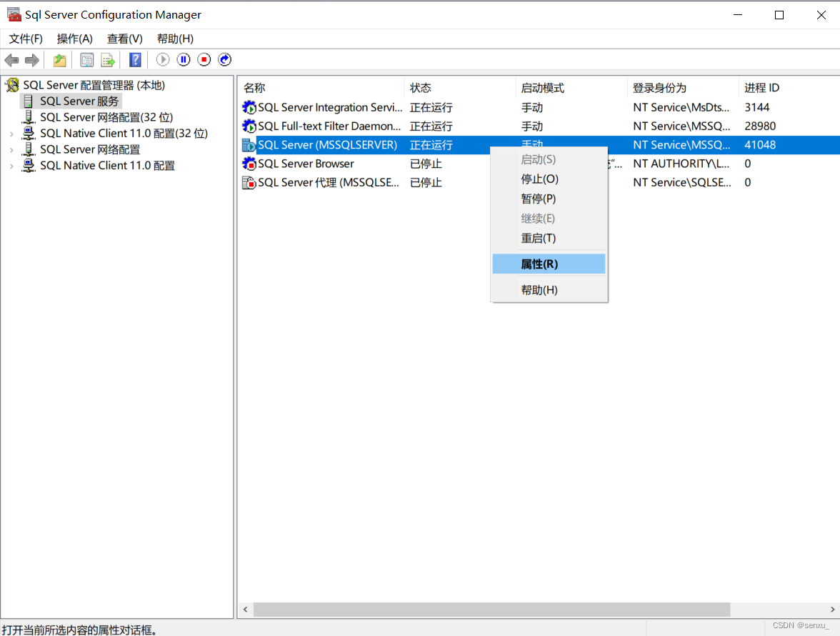Screen dimensions: 840x636
Task: Click the Up one level folder icon
Action: coord(59,60)
